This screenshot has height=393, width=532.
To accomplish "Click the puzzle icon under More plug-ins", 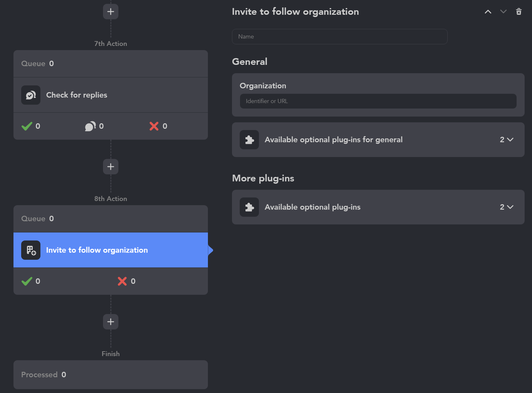I will (x=249, y=207).
